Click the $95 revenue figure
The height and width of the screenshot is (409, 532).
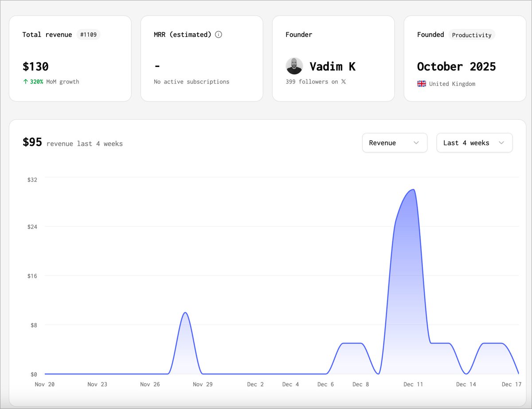tap(32, 142)
